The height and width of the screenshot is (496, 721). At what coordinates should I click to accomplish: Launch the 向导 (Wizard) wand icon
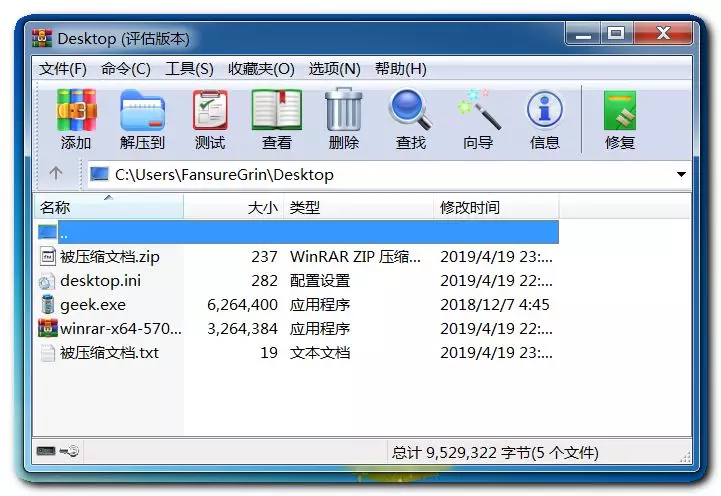[479, 110]
